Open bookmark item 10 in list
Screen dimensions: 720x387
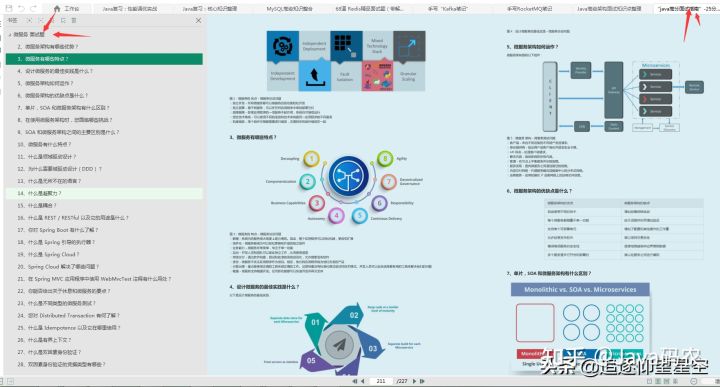pos(44,144)
